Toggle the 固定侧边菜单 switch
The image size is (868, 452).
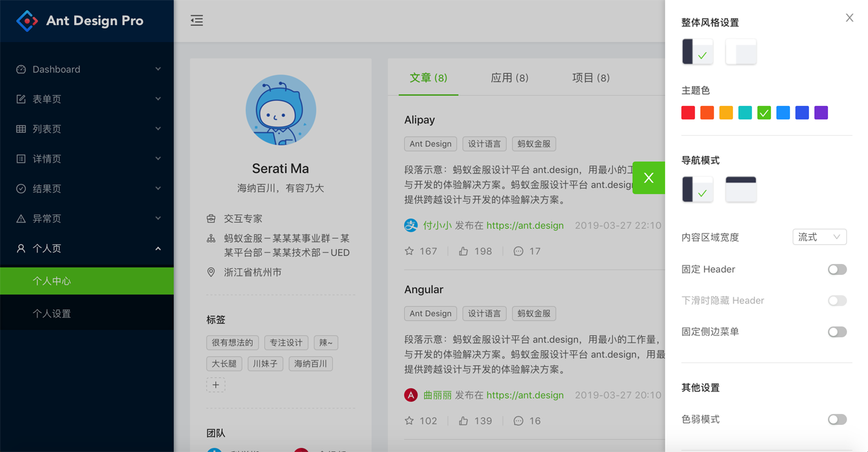tap(837, 332)
